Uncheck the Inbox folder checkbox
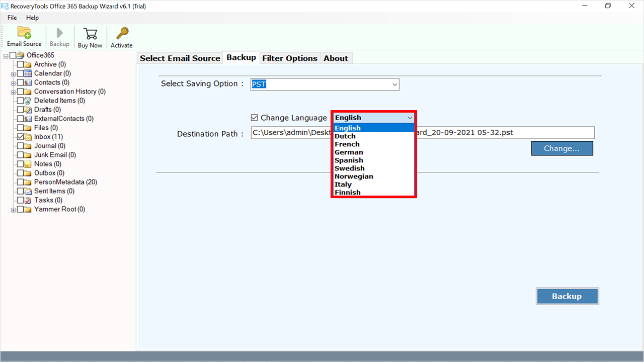The height and width of the screenshot is (362, 644). click(x=21, y=137)
